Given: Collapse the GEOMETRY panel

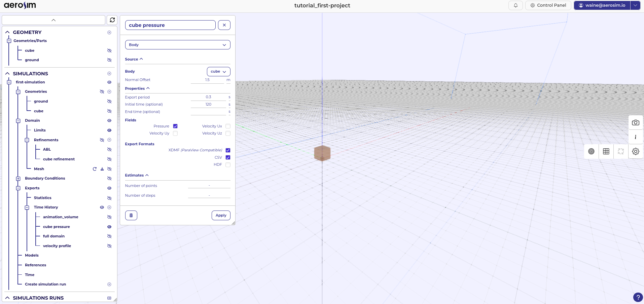Looking at the screenshot, I should tap(7, 32).
